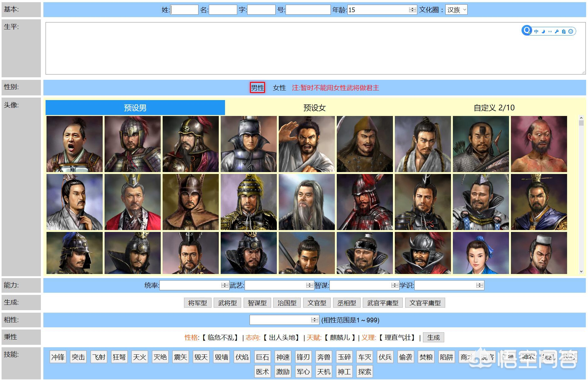Choose the bare-chested red-faced man portrait
The width and height of the screenshot is (588, 380).
coord(539,144)
